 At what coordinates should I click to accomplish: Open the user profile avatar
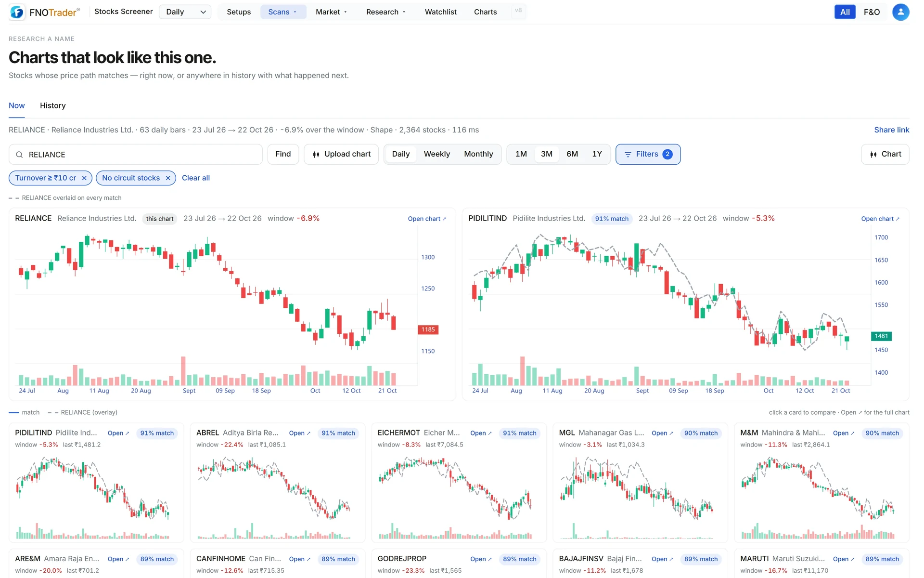click(x=900, y=12)
